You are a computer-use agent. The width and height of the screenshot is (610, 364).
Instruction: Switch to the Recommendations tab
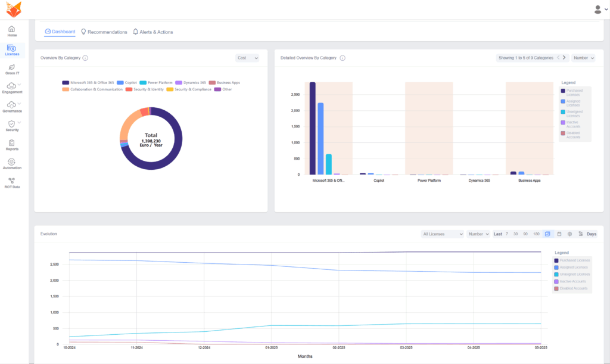click(x=104, y=32)
